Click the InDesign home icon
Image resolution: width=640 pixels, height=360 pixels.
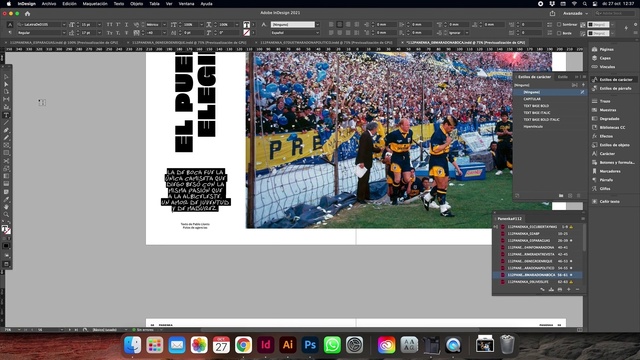27,13
